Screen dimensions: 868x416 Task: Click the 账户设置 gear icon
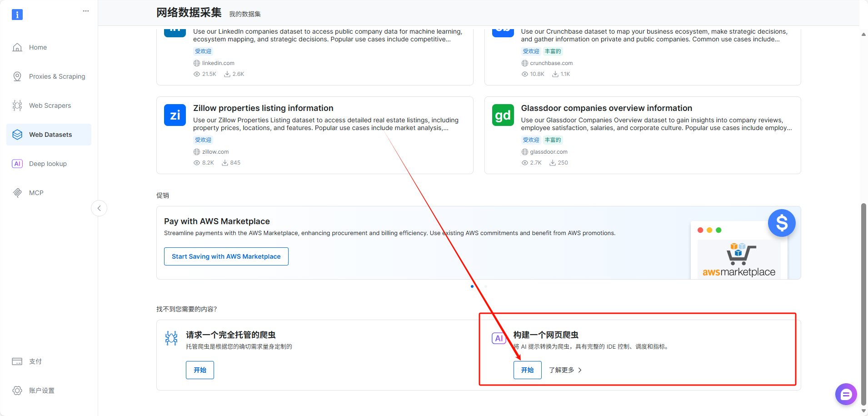pyautogui.click(x=17, y=391)
